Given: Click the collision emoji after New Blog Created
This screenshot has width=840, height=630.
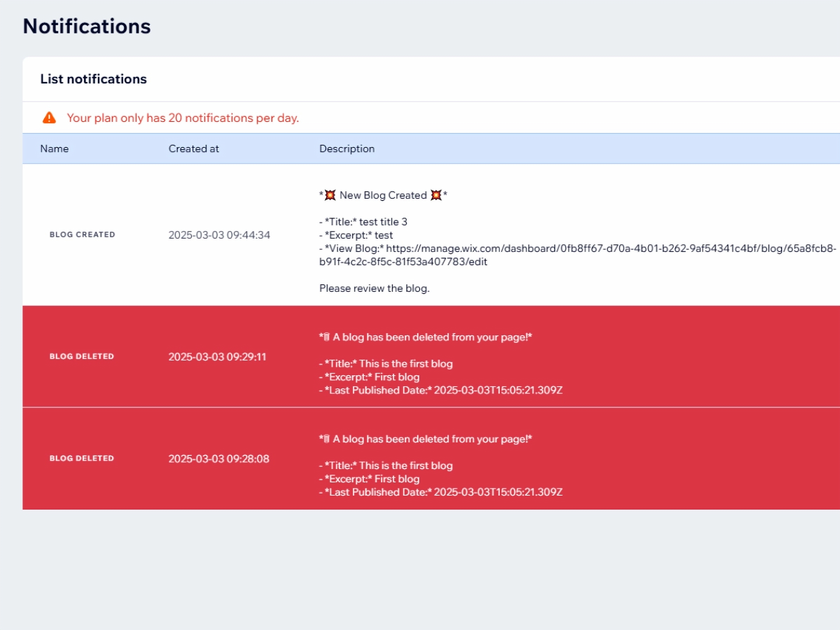Looking at the screenshot, I should (x=436, y=195).
